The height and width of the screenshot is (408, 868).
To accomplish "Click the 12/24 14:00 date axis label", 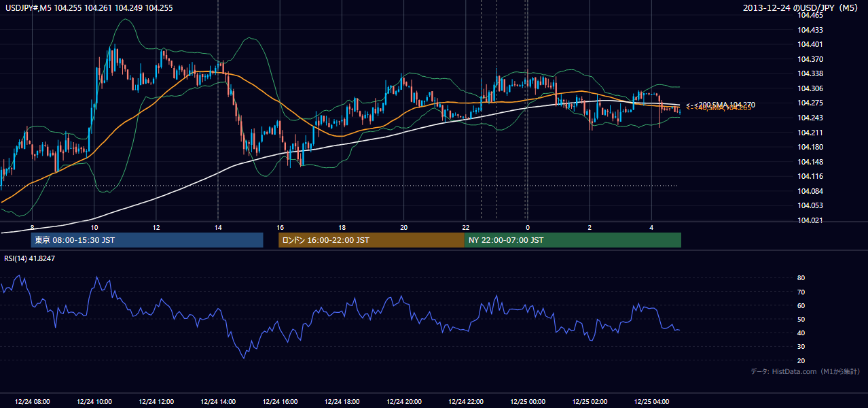I will [x=218, y=401].
